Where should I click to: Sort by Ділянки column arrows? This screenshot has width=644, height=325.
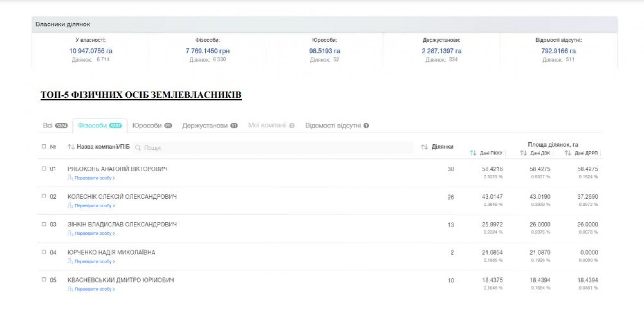pyautogui.click(x=424, y=147)
